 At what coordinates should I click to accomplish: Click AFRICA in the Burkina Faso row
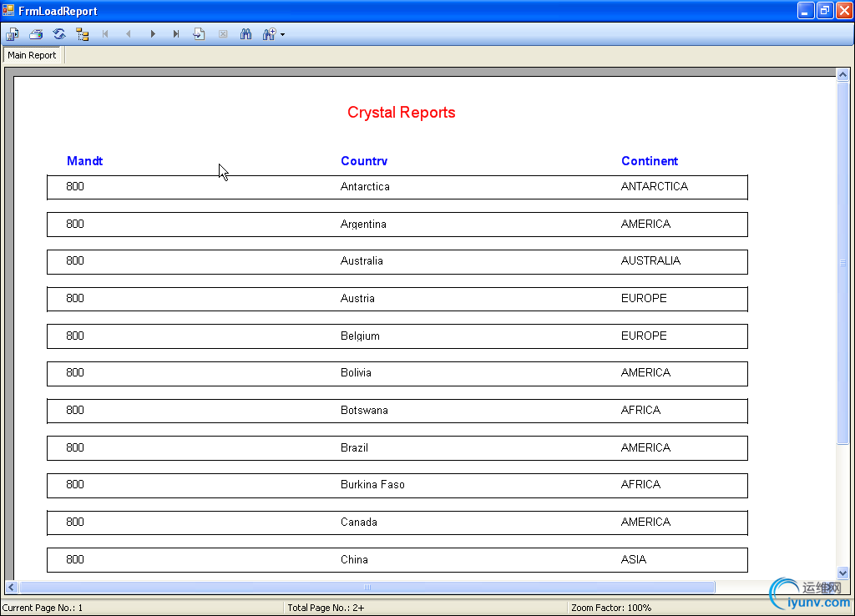click(640, 485)
